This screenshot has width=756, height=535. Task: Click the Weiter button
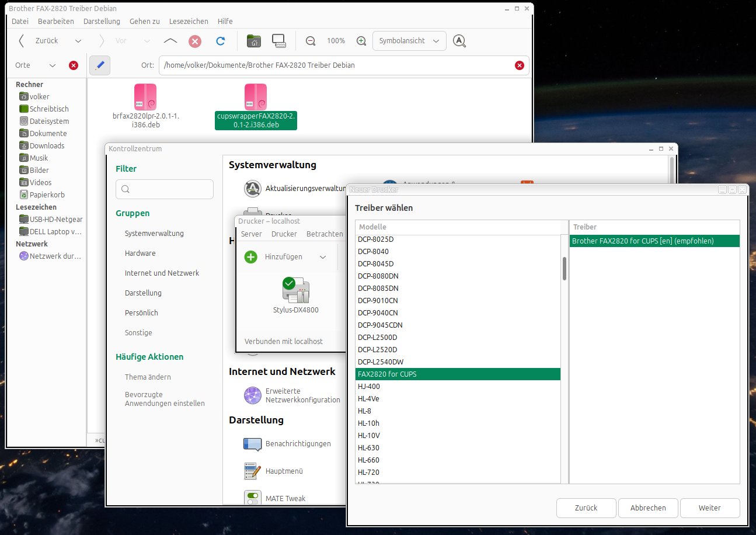(710, 508)
